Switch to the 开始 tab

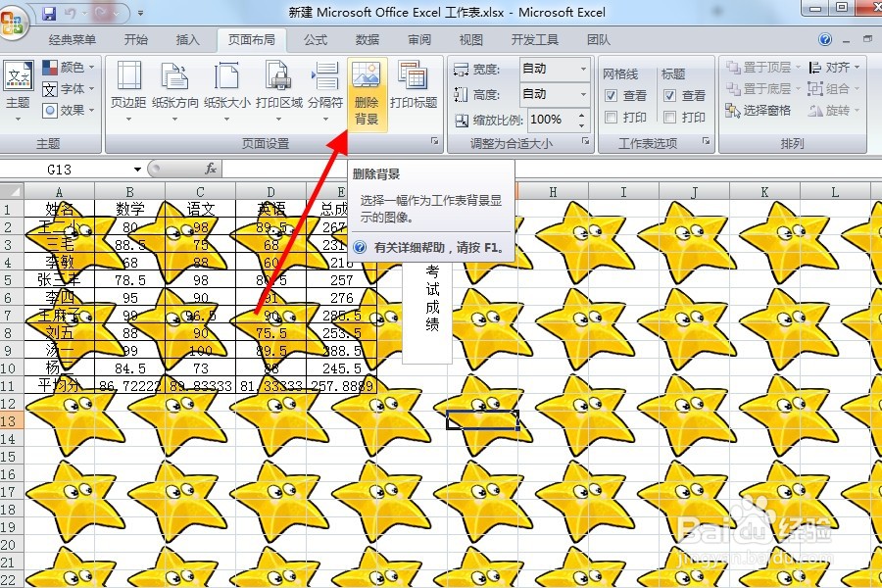pos(135,40)
